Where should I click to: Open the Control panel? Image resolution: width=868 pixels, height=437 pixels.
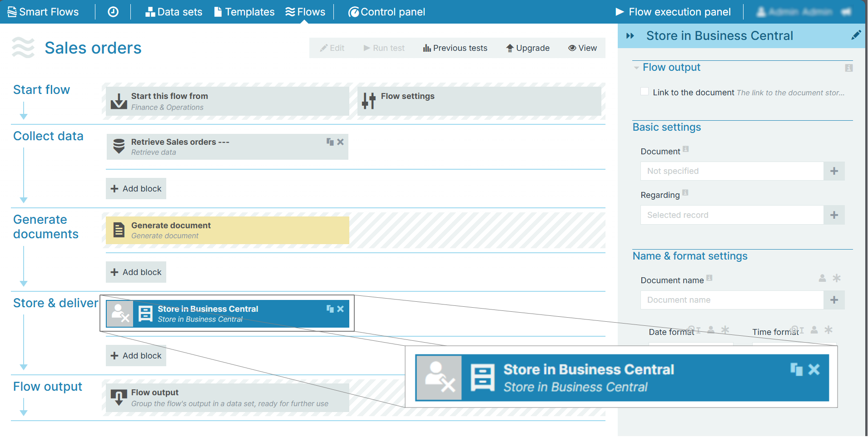387,12
